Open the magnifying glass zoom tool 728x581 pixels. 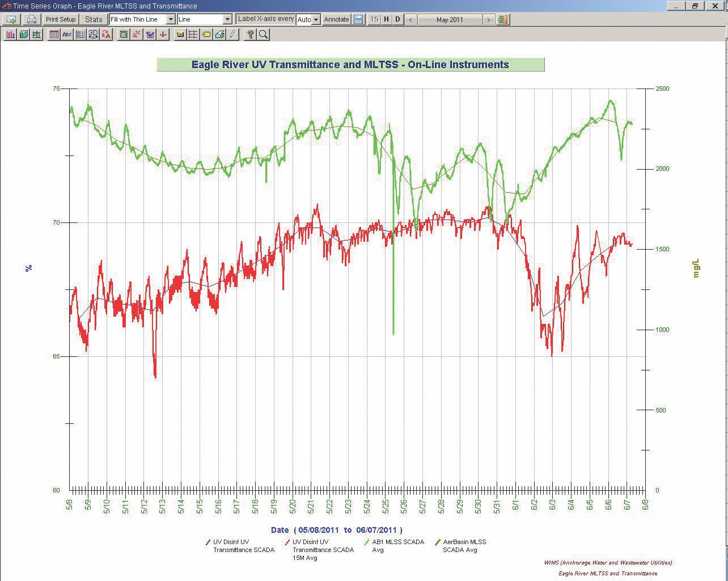(x=264, y=35)
